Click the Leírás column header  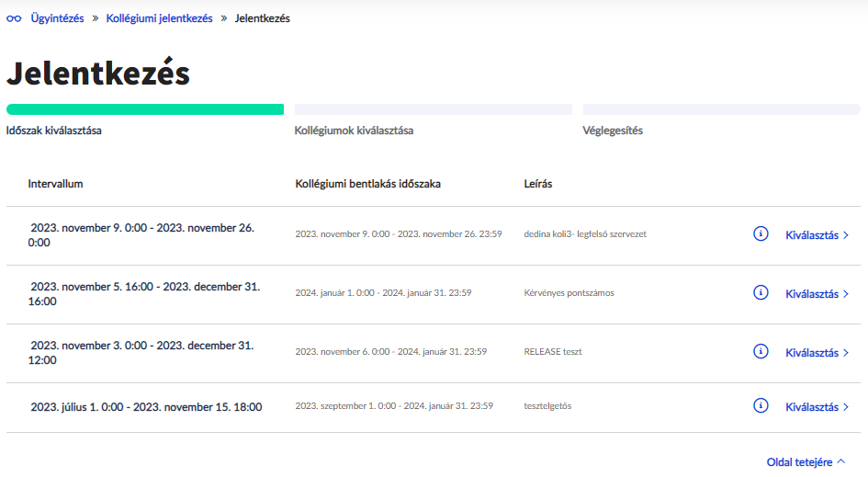click(x=538, y=184)
